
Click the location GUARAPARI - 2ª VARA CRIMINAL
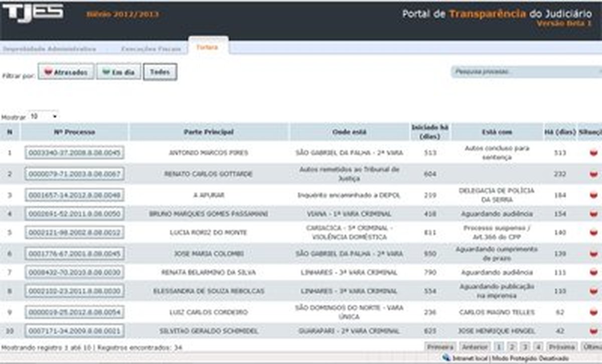coord(349,331)
